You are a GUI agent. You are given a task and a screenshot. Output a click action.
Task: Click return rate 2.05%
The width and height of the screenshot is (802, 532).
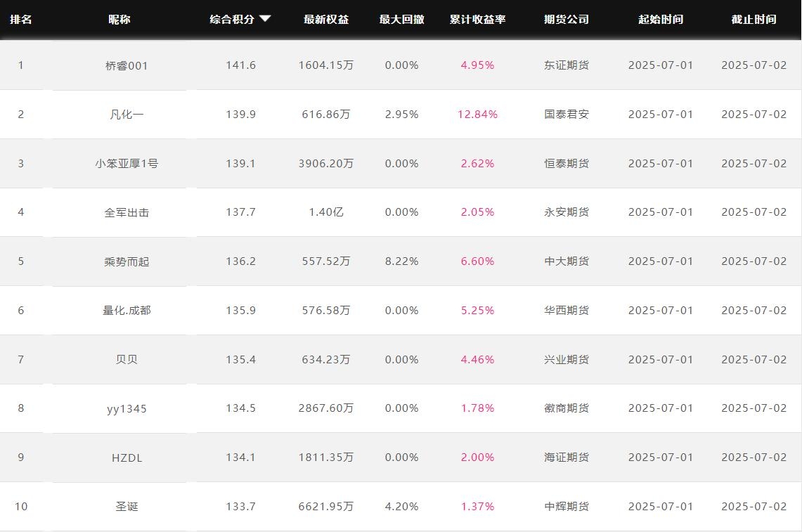pyautogui.click(x=477, y=212)
